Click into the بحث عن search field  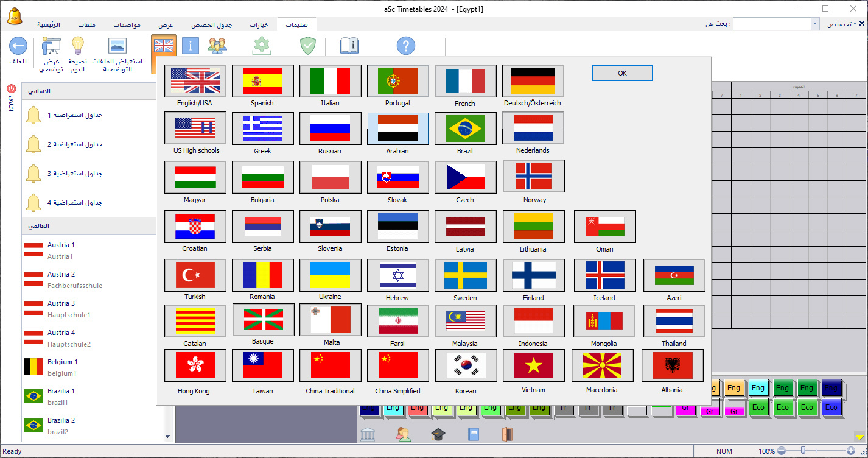click(x=772, y=24)
